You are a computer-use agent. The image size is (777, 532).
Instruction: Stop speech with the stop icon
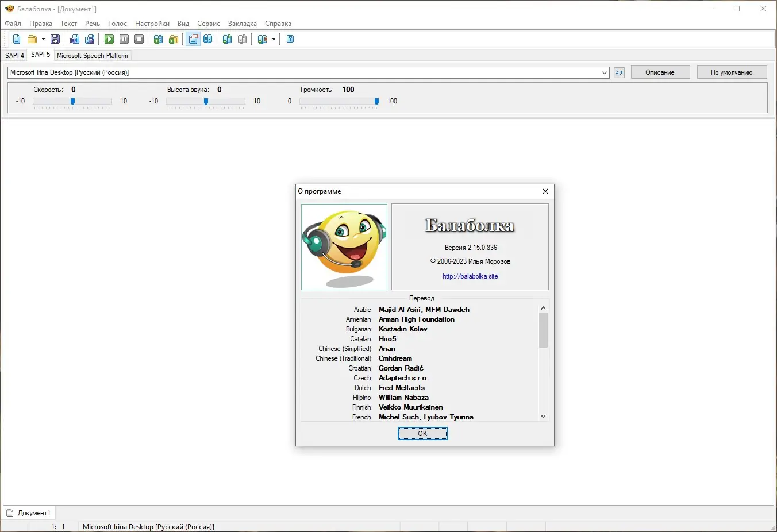coord(139,39)
